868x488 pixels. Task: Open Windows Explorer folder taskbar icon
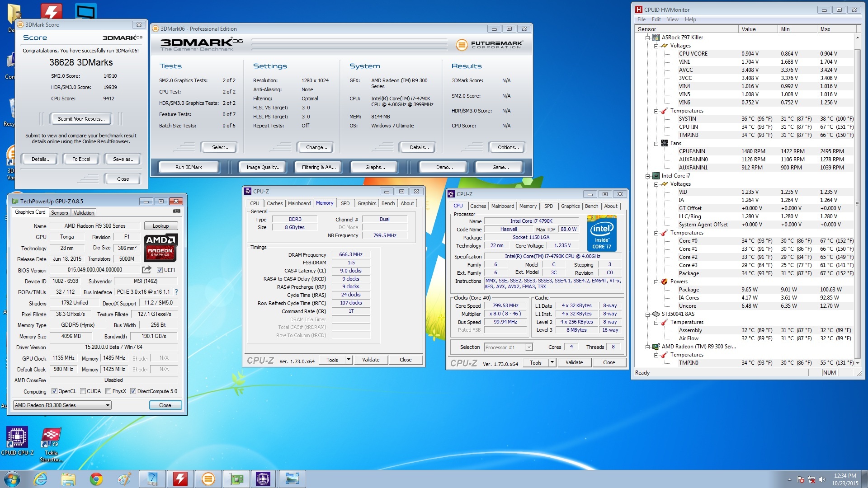[68, 479]
